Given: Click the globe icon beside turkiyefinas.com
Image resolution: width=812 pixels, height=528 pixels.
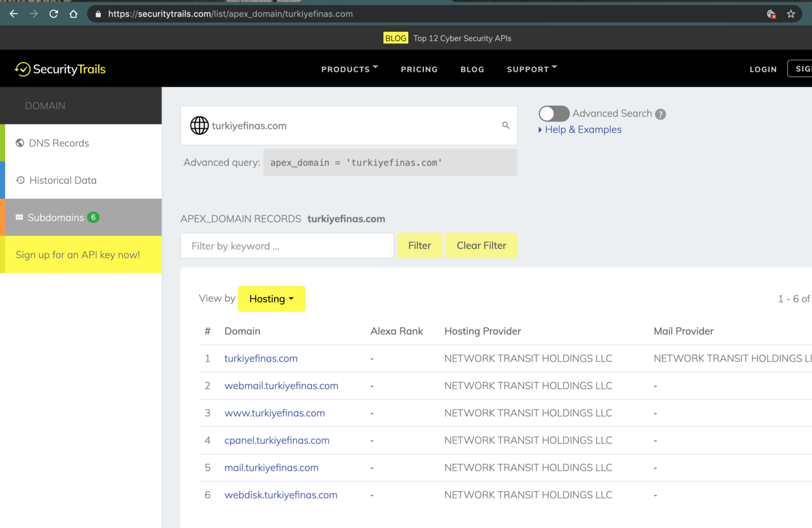Looking at the screenshot, I should coord(200,125).
